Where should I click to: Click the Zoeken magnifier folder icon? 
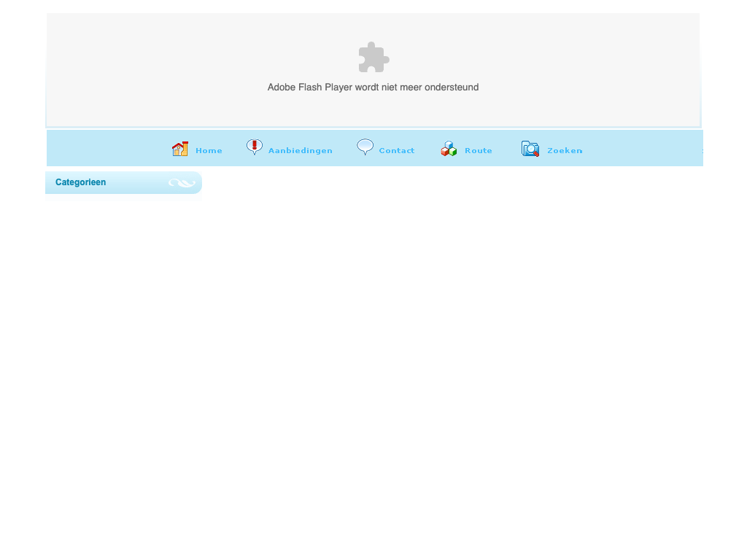point(530,149)
